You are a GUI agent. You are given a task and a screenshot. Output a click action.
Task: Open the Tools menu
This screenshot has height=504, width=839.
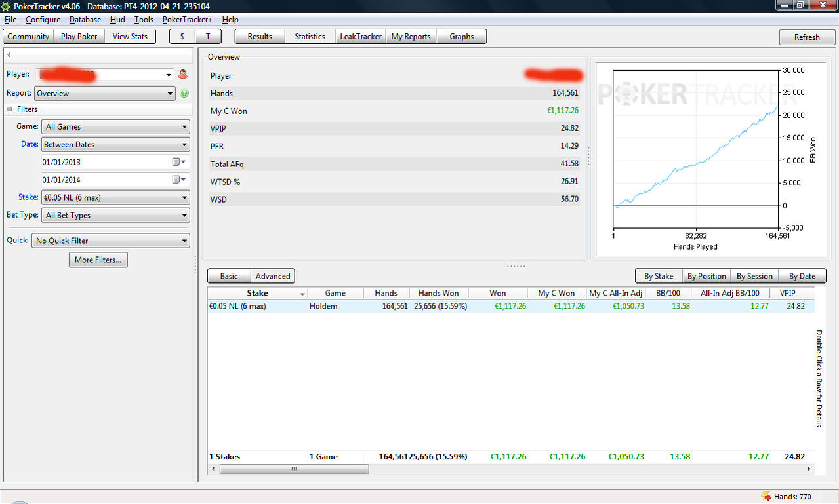pos(144,20)
